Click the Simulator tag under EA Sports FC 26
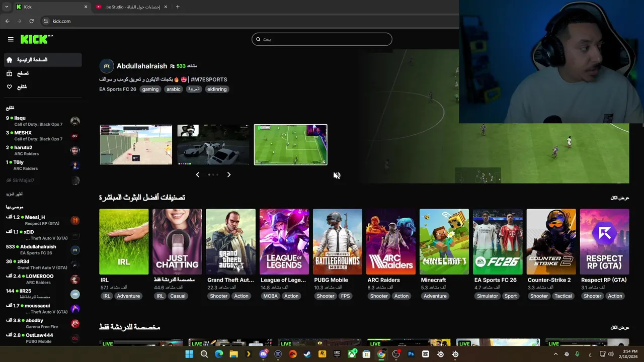Viewport: 644px width, 362px height. [488, 296]
